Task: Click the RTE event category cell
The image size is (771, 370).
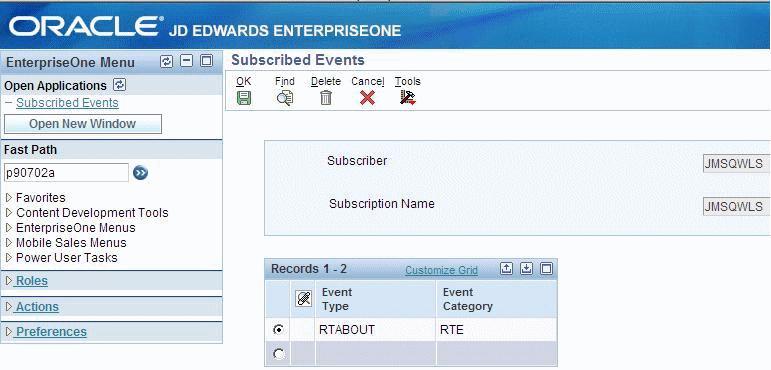Action: (x=496, y=330)
